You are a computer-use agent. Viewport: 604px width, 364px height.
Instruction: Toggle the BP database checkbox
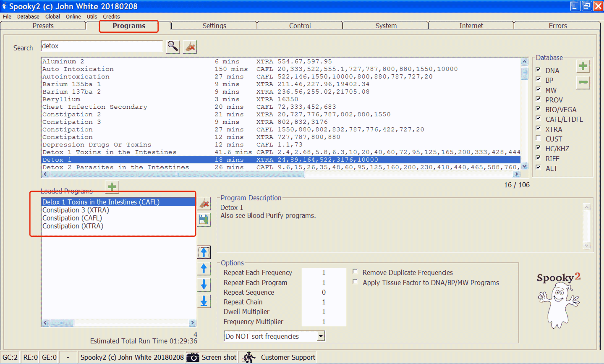click(538, 79)
